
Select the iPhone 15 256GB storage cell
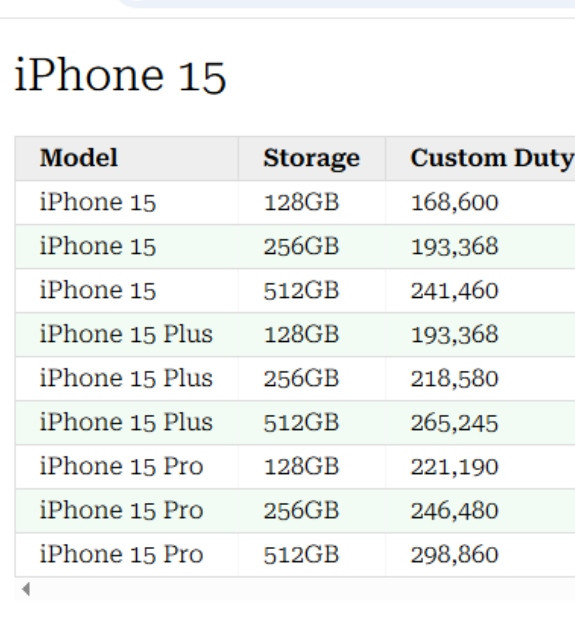(312, 247)
